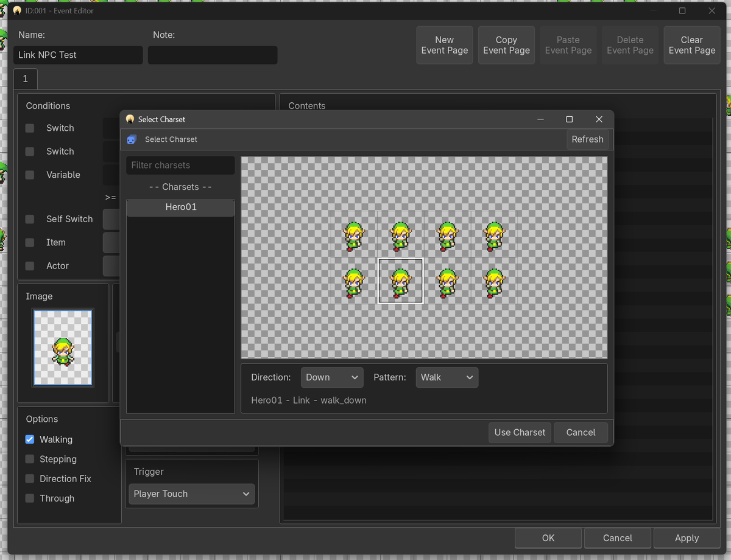Open the Pattern dropdown set to Walk
Screen dimensions: 731x560
[447, 377]
